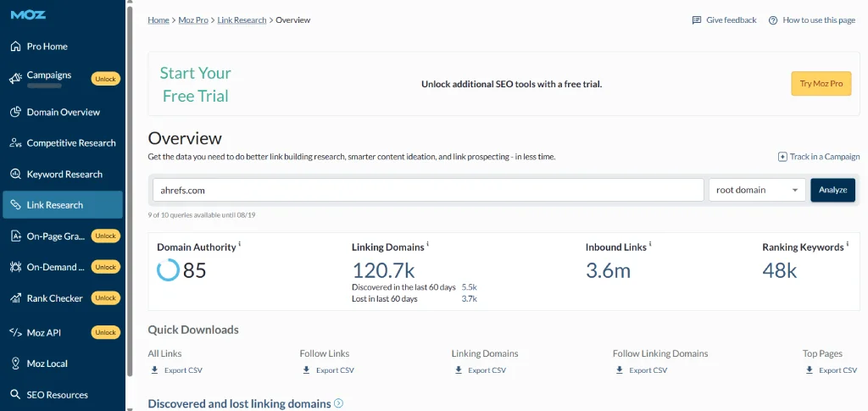Click the Competitive Research icon

(x=15, y=143)
